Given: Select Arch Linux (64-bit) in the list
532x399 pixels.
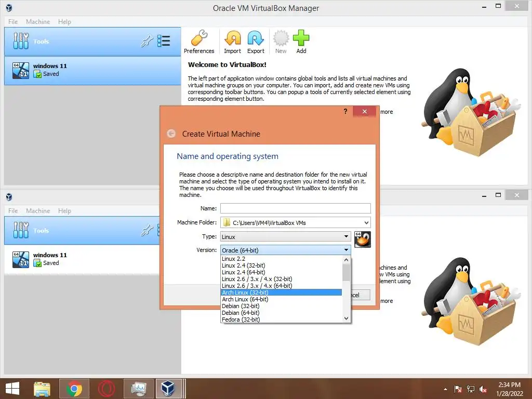Looking at the screenshot, I should tap(281, 299).
